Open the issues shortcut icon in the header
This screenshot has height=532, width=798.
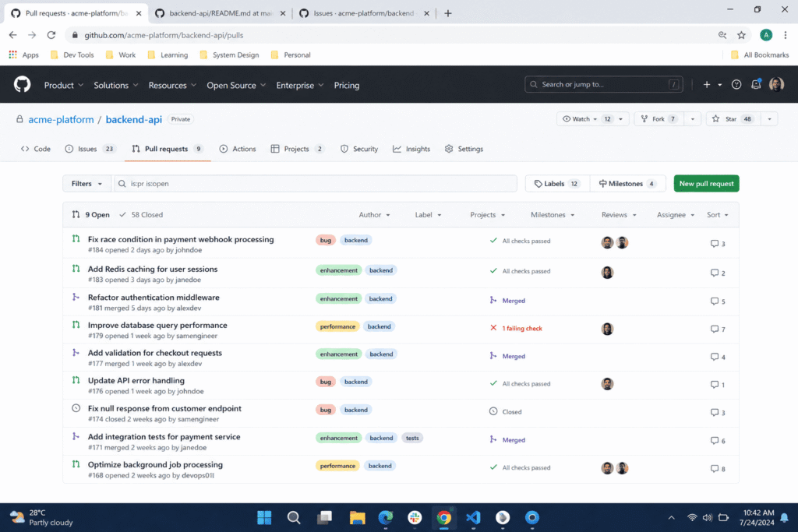(x=736, y=84)
